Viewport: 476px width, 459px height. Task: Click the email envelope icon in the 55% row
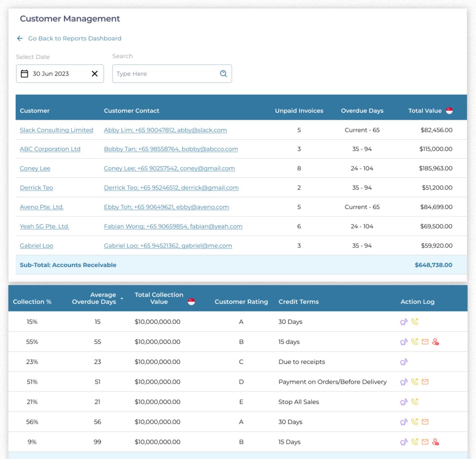point(425,342)
